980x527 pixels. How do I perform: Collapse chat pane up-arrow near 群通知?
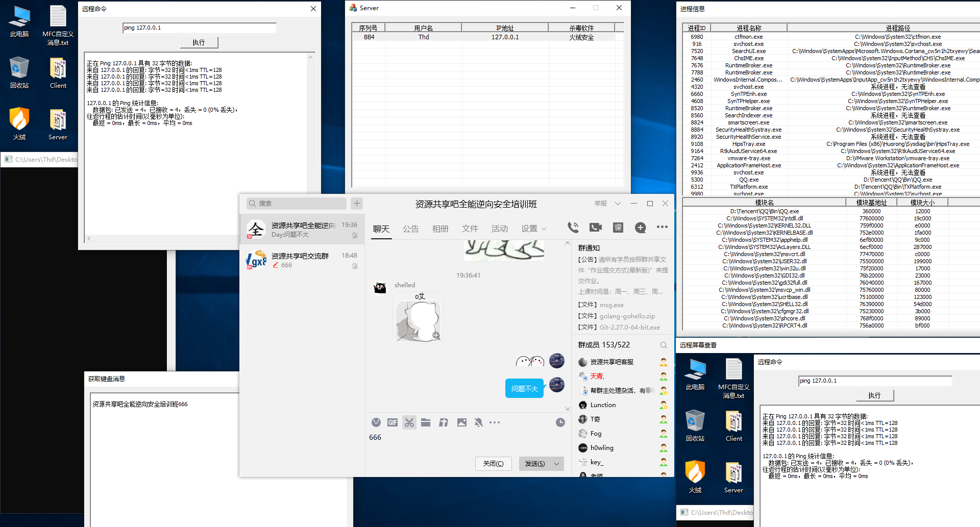[568, 244]
